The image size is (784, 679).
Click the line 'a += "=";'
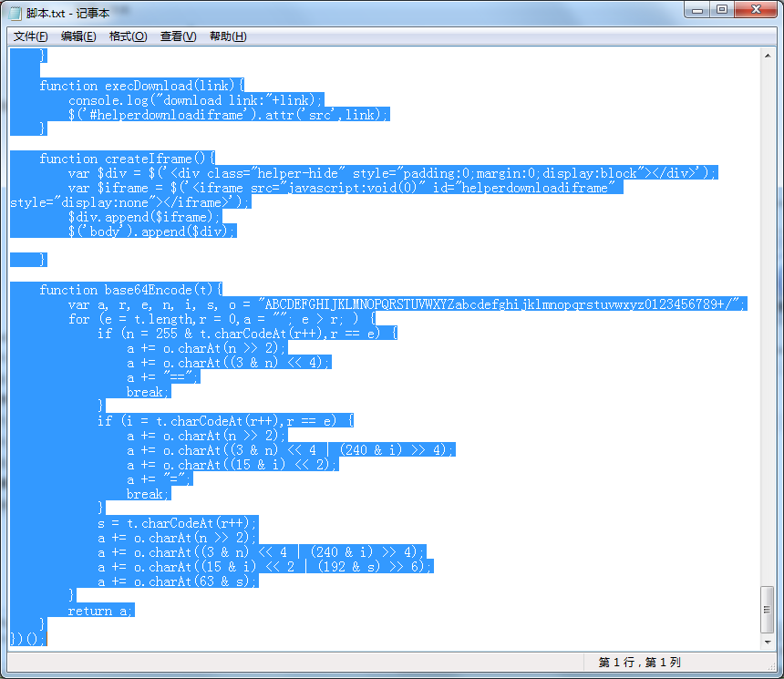(160, 479)
